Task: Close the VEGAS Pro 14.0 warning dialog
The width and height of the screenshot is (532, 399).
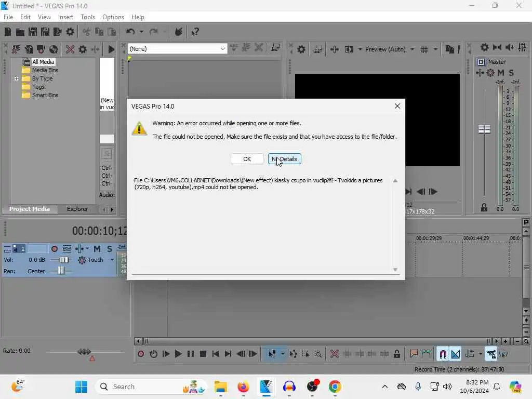Action: [397, 106]
